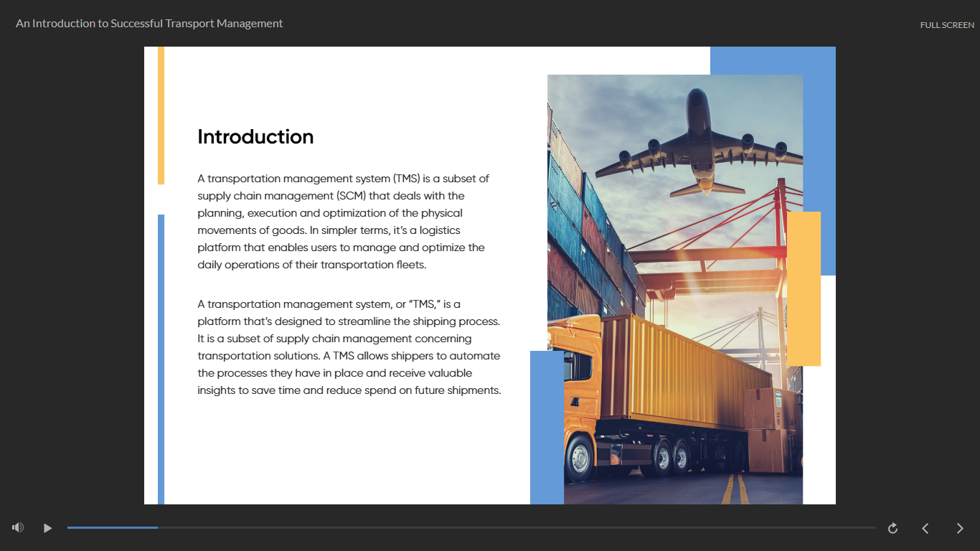Enter FULL SCREEN mode
Viewport: 980px width, 551px height.
(947, 25)
